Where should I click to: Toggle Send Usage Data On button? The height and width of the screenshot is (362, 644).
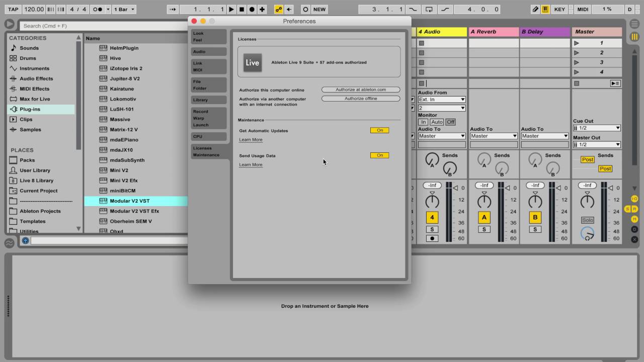coord(380,155)
